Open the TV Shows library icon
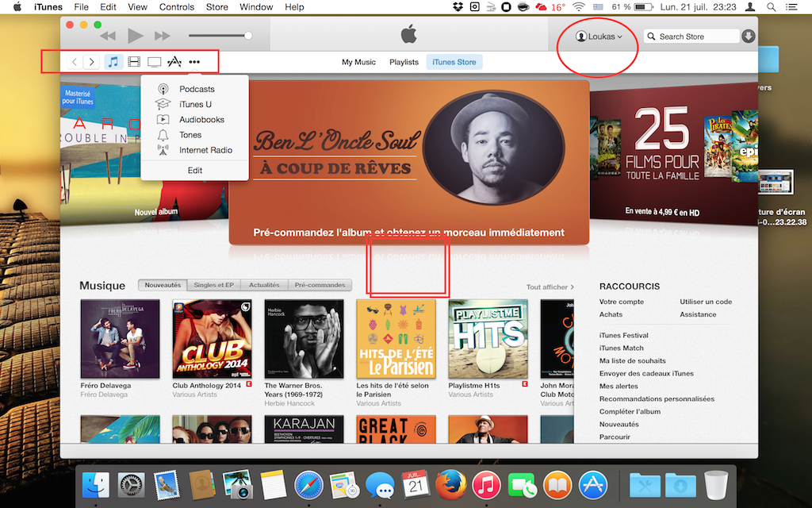812x508 pixels. [155, 62]
